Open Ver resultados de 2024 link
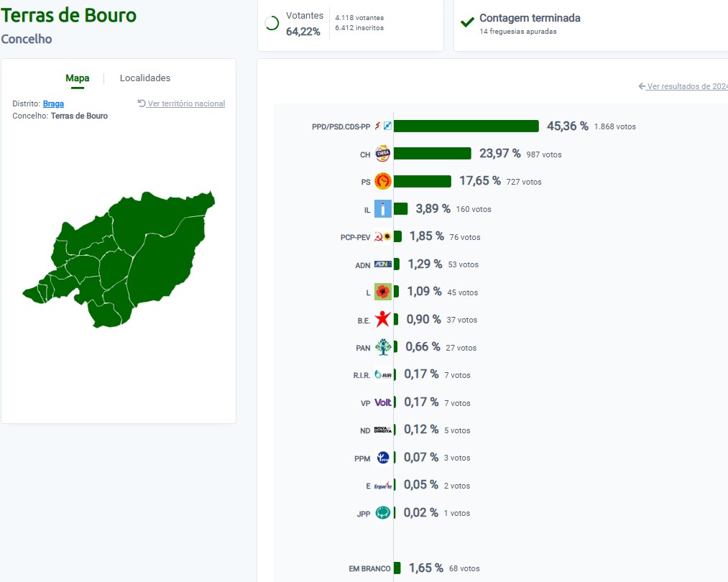Screen dimensions: 728x582 (x=687, y=86)
